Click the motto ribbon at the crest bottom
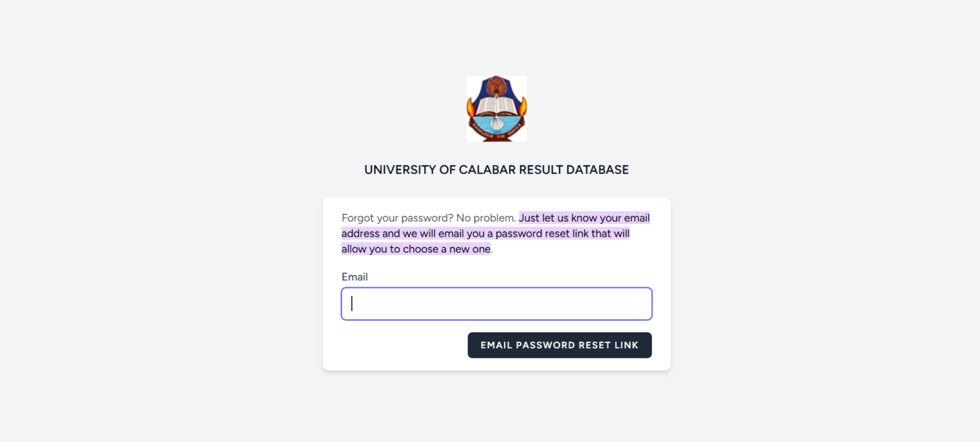Screen dimensions: 980x442 click(496, 135)
